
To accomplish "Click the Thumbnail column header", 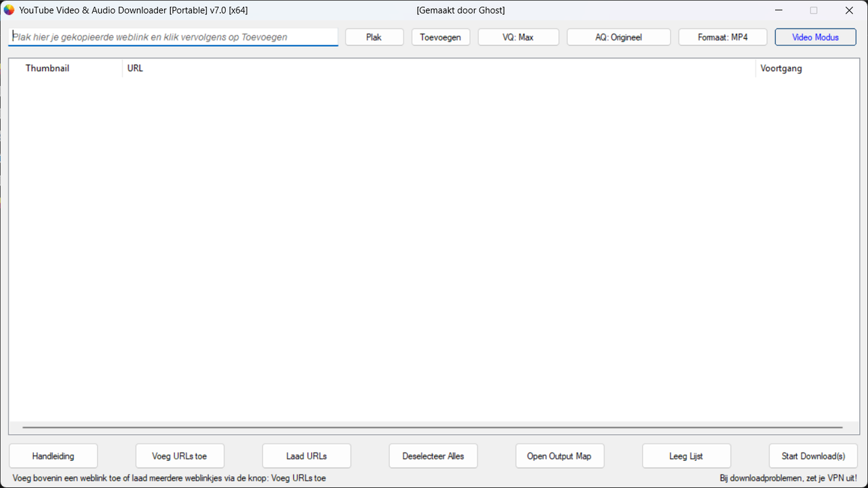I will pos(66,69).
